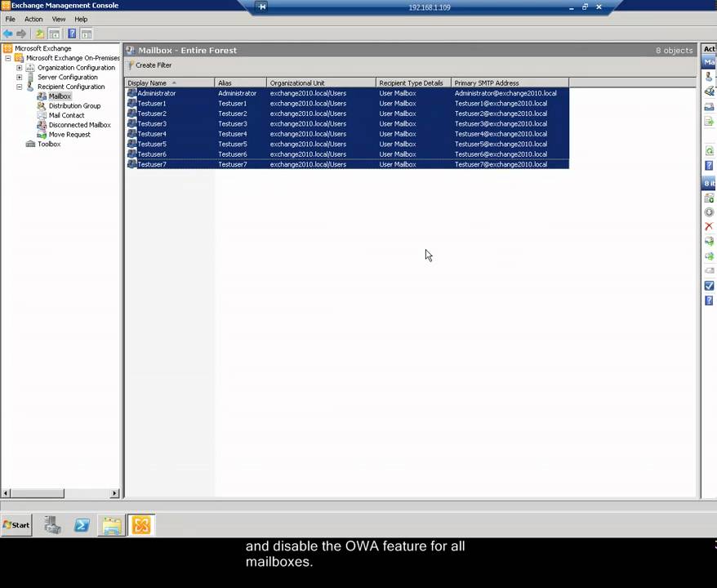Click the pin icon on the remote connection bar
Screen dimensions: 717x588
click(261, 7)
